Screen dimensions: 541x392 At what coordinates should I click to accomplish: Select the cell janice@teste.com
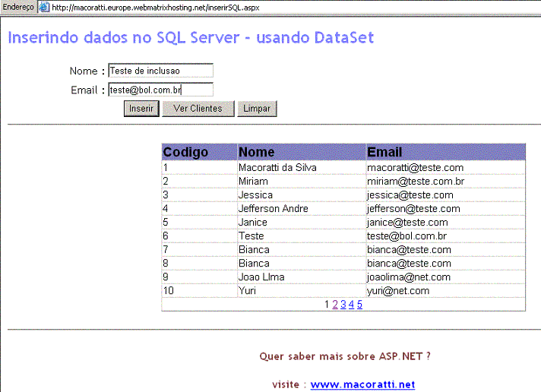(x=445, y=223)
